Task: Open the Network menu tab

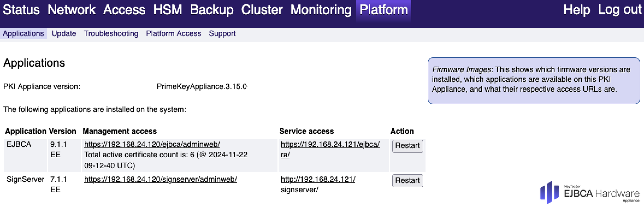Action: tap(71, 10)
